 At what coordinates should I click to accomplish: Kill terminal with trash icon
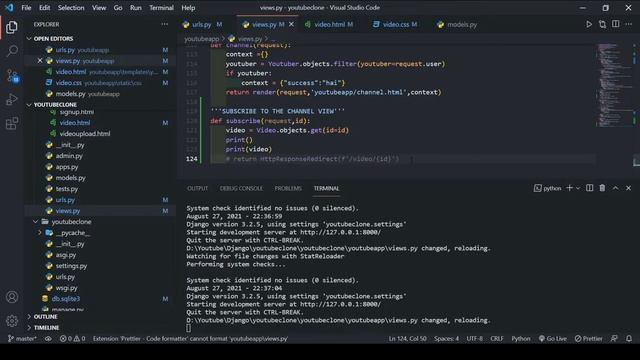click(x=602, y=188)
